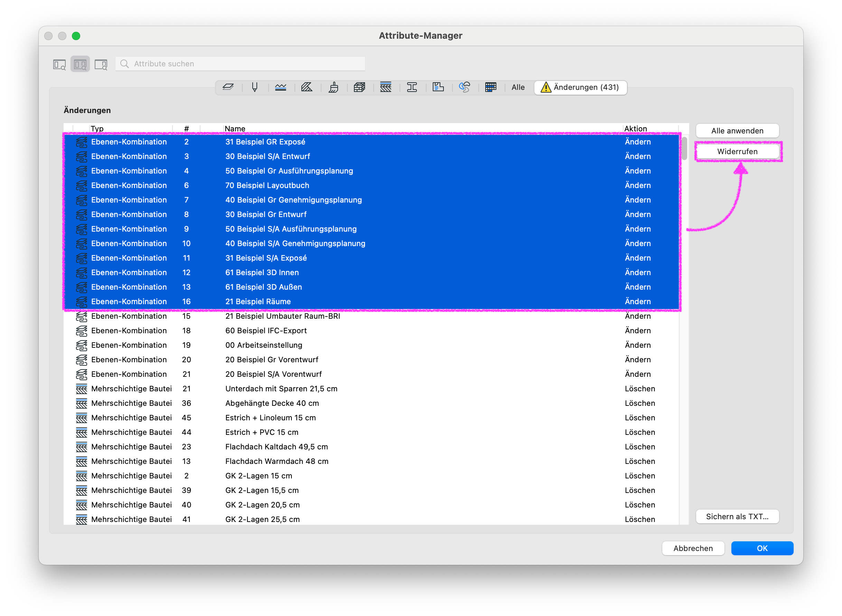Select row 30 Beispiel S/A Entwurf

point(372,157)
